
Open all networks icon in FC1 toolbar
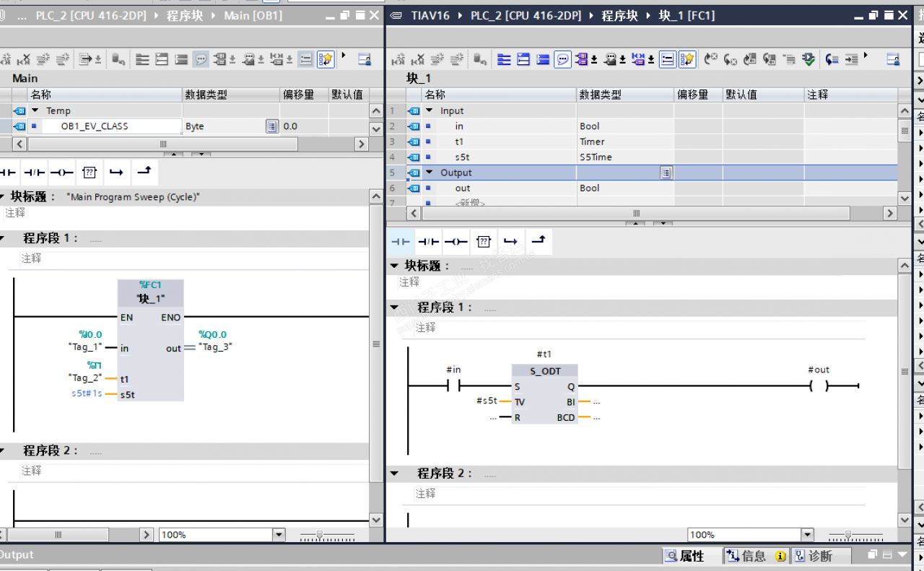[523, 59]
